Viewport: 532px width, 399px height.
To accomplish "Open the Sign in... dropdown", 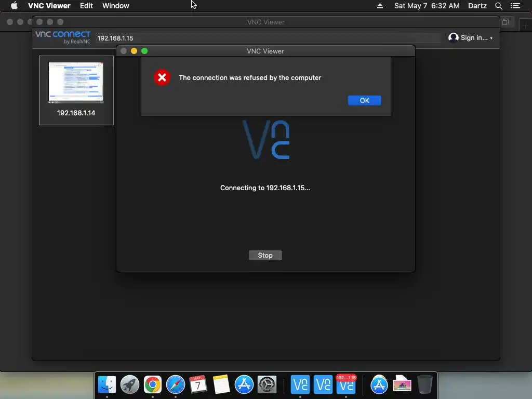I will 476,37.
